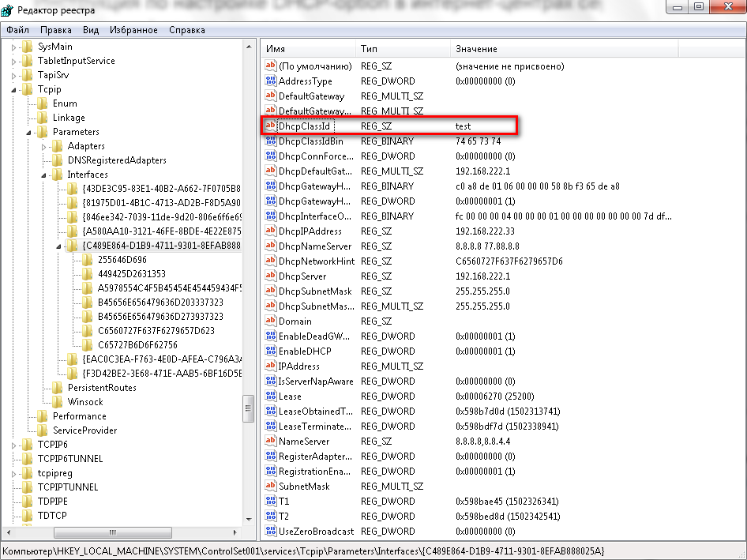Viewport: 747px width, 560px height.
Task: Expand the Adapters tree node
Action: pos(44,146)
